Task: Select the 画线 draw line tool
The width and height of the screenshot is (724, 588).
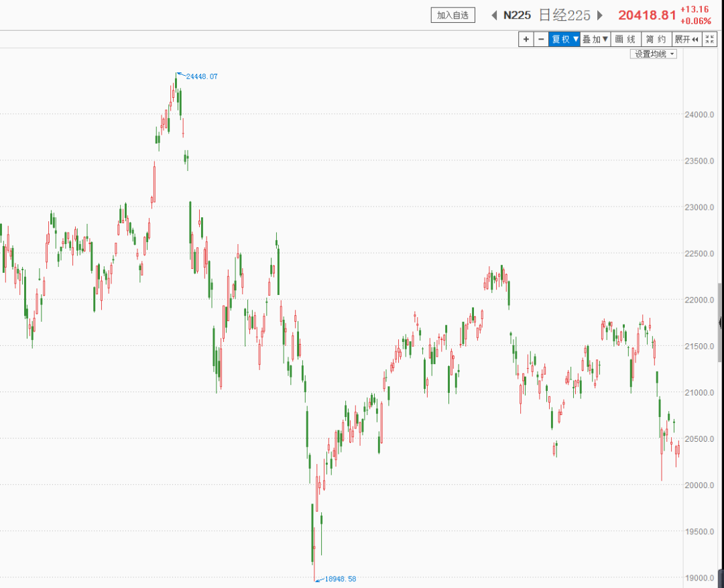Action: point(625,40)
